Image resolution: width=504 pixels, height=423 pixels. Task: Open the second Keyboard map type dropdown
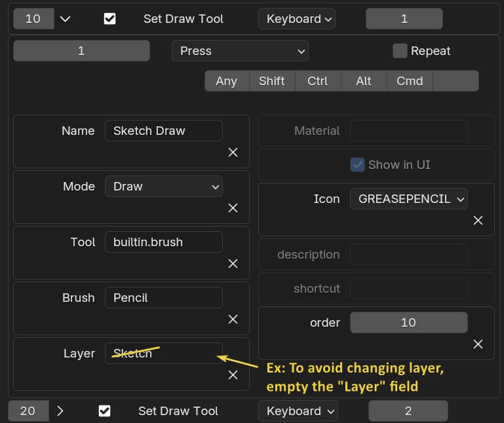click(x=298, y=411)
